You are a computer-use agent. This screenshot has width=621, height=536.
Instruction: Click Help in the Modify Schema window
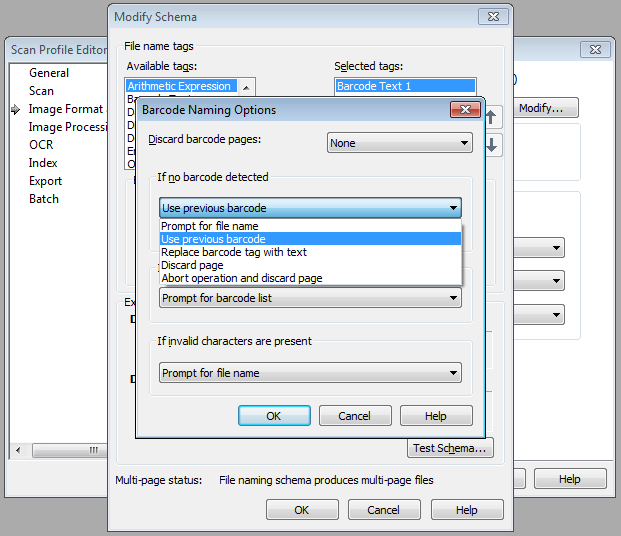[x=467, y=509]
